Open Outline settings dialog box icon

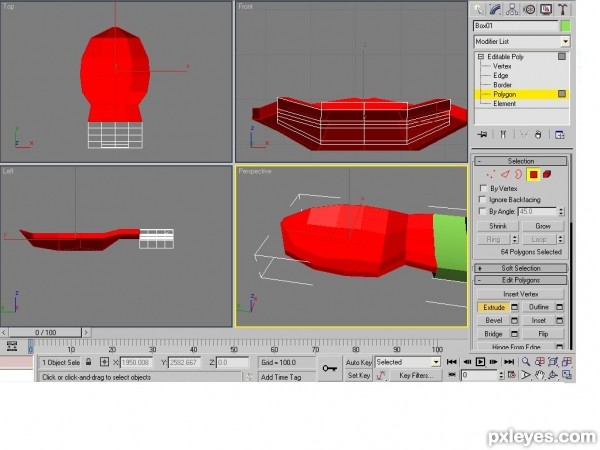[559, 307]
